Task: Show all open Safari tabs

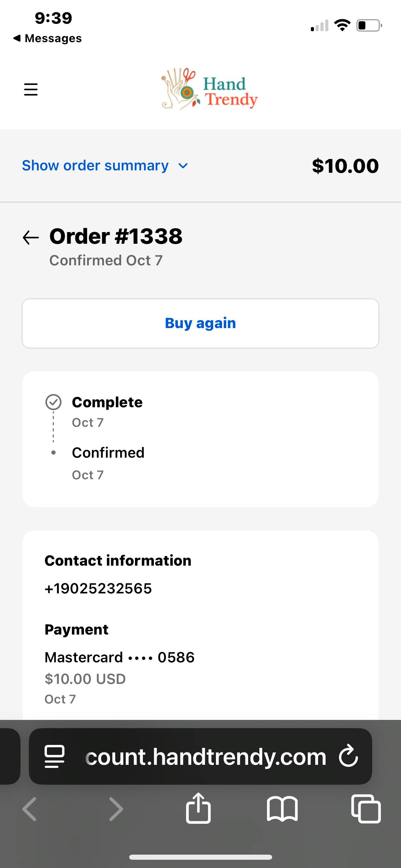Action: pos(366,808)
